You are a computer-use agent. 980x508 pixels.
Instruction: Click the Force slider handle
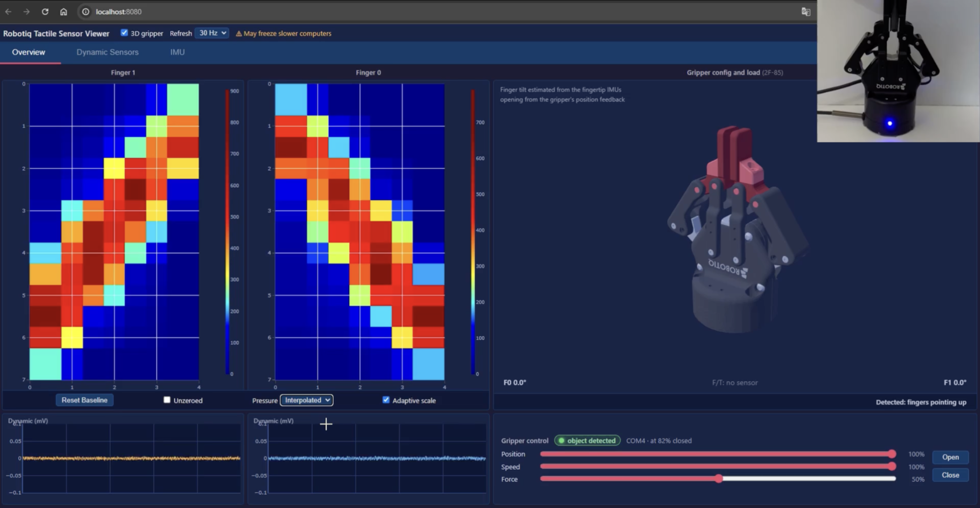tap(718, 479)
